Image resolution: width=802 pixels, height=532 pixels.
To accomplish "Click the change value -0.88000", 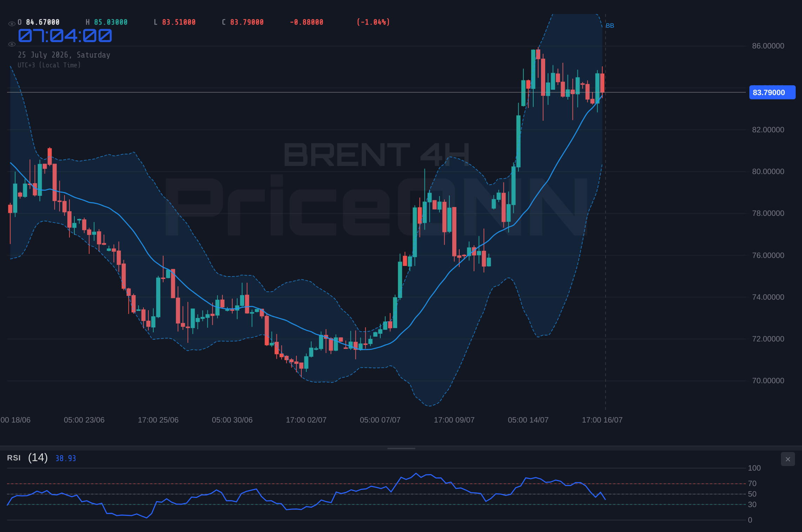I will pyautogui.click(x=307, y=22).
